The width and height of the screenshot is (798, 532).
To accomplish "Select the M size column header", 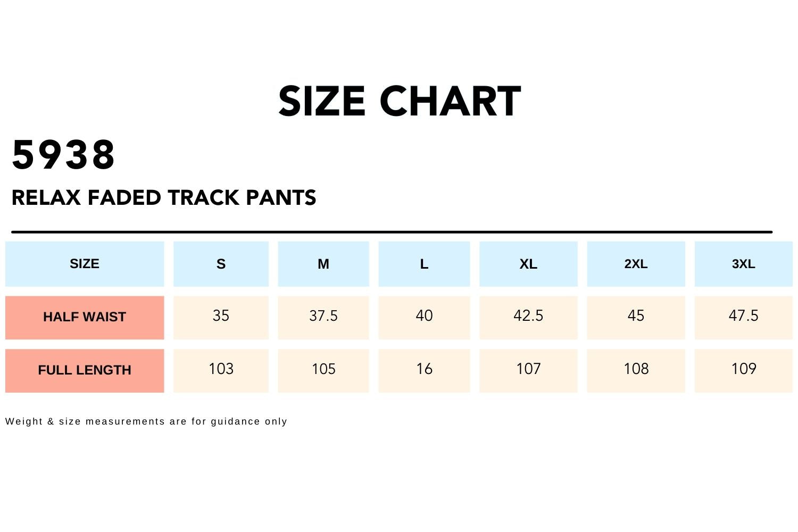I will point(323,264).
